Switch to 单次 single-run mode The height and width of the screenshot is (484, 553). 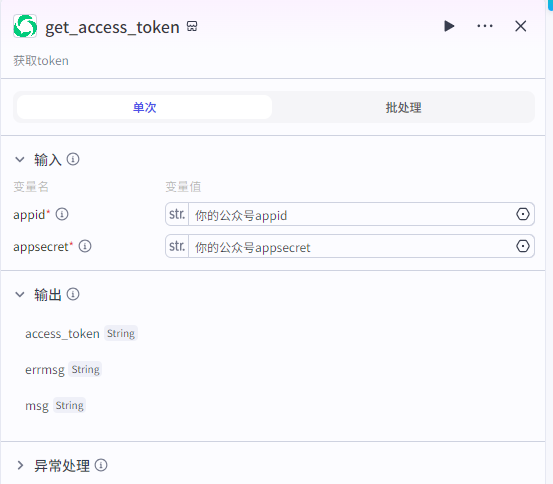[144, 107]
